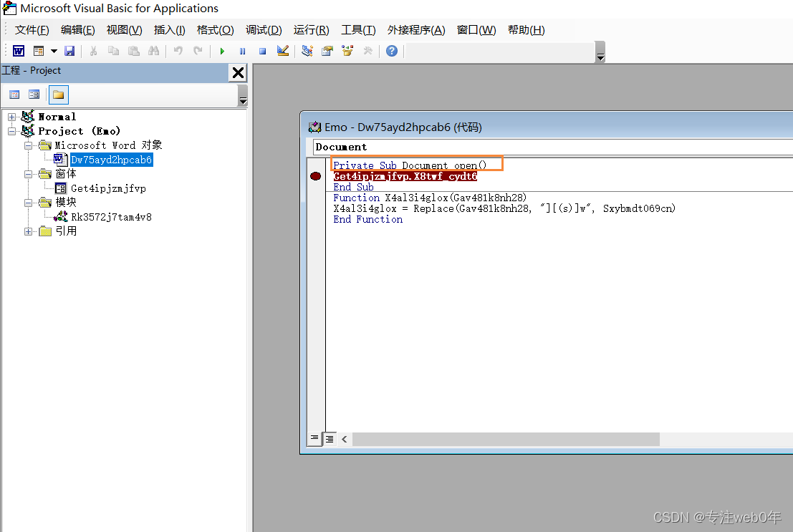
Task: Click the Cut scissors icon
Action: tap(93, 51)
